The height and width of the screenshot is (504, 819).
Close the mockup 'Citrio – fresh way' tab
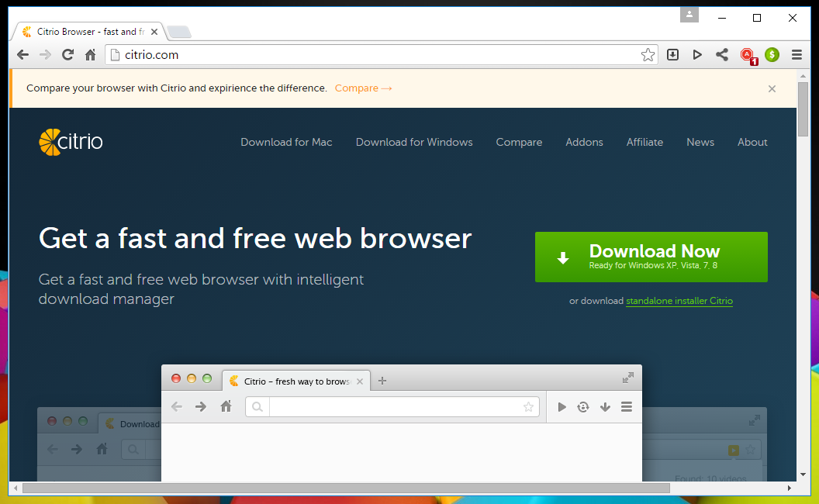360,381
